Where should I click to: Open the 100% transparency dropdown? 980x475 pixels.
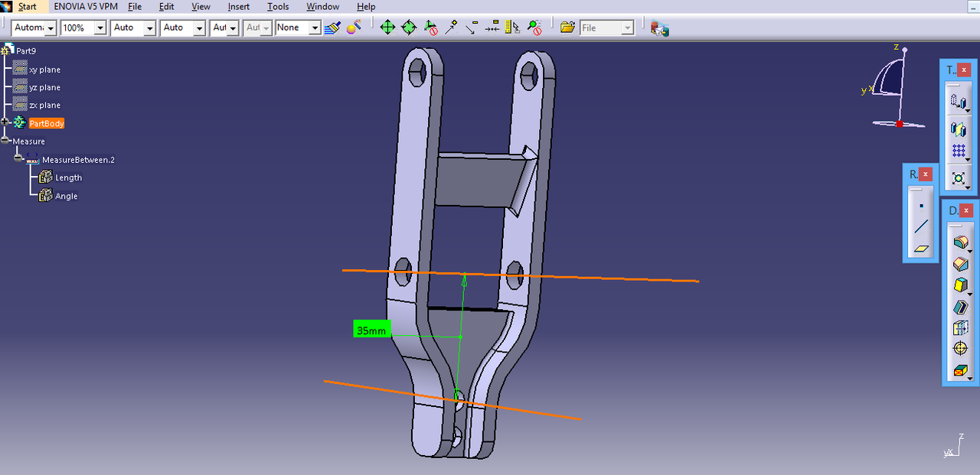point(83,28)
